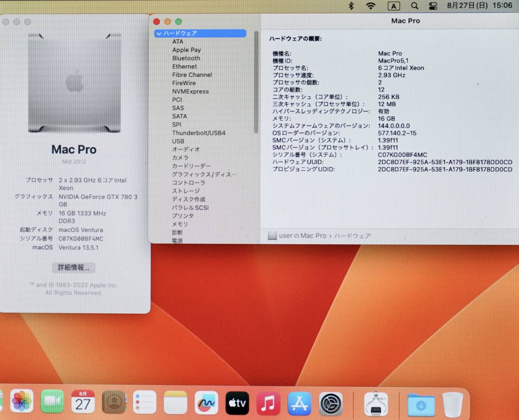Select ストレージ in the sidebar
The image size is (519, 420).
point(186,191)
